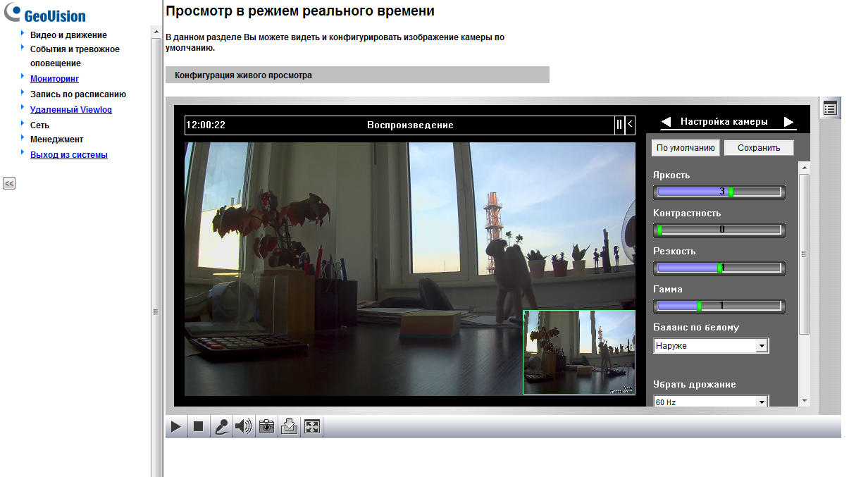Go to next settings page with right arrow

click(788, 122)
